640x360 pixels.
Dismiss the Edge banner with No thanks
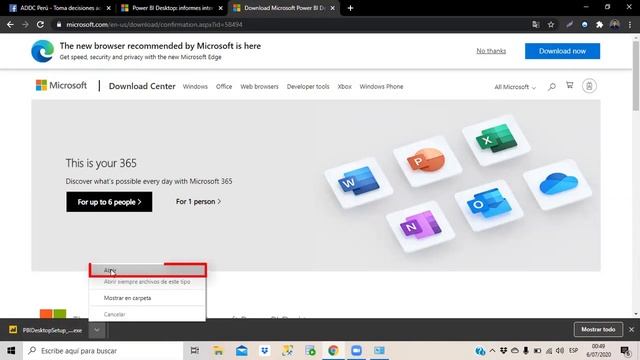(491, 51)
